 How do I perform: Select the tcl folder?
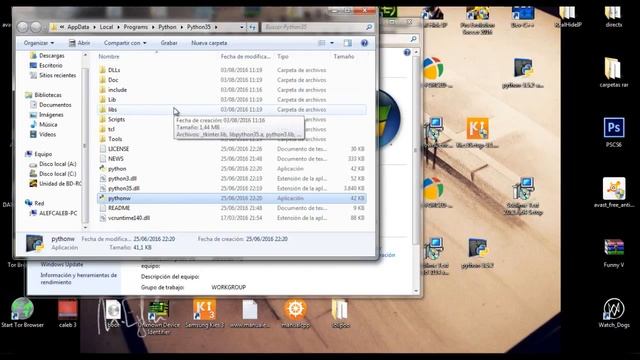pyautogui.click(x=111, y=129)
